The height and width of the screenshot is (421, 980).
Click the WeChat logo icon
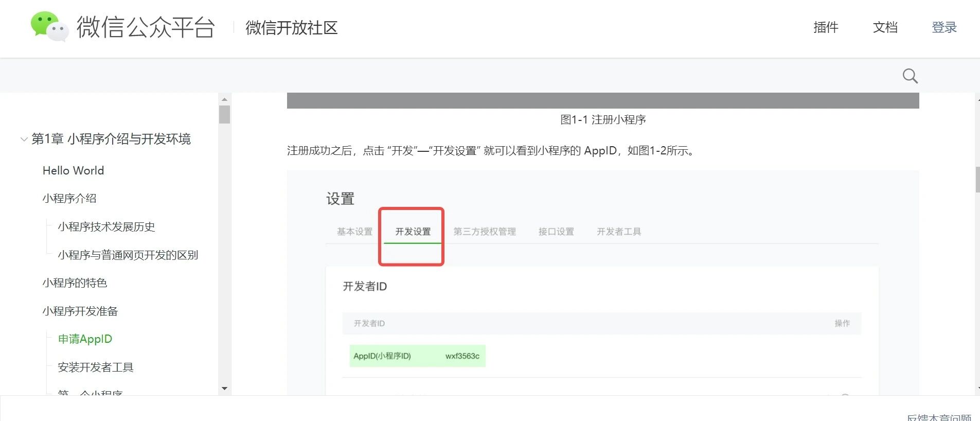pos(49,26)
